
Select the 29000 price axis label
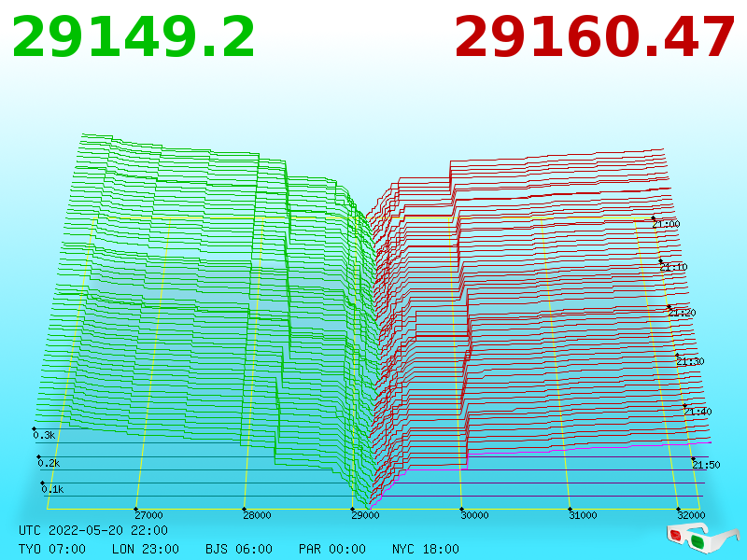(365, 515)
